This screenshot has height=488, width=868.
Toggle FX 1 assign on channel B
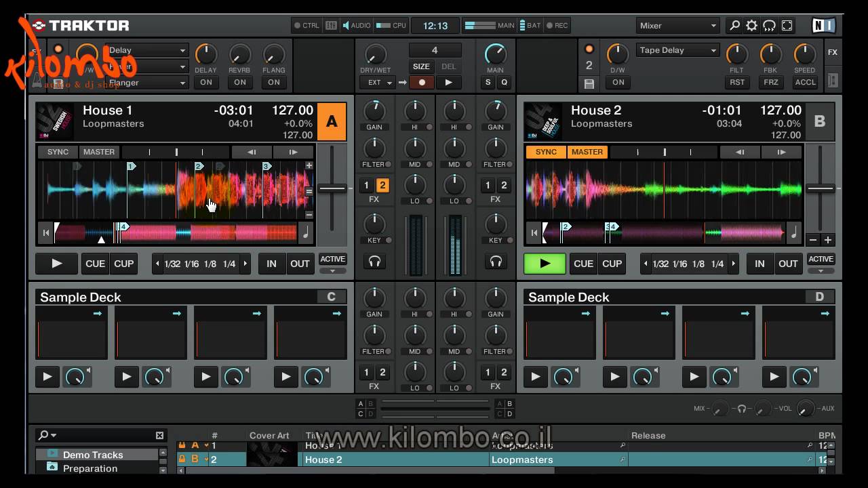click(488, 186)
